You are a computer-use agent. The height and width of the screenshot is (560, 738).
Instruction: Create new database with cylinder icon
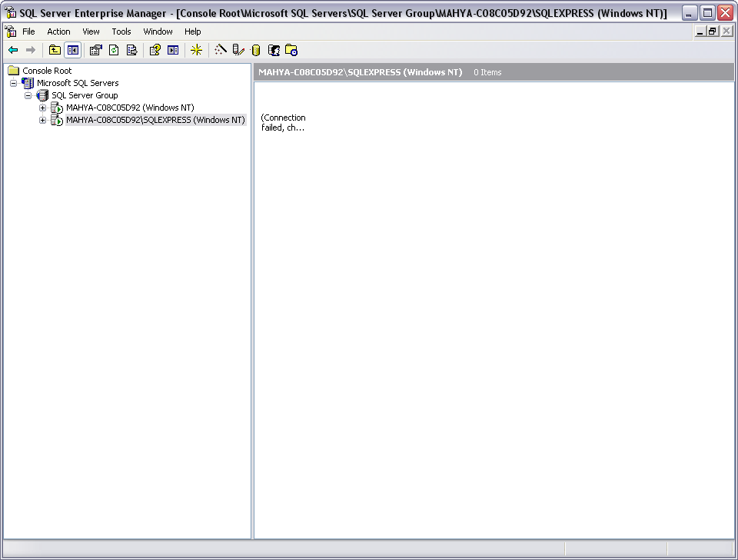click(x=256, y=50)
